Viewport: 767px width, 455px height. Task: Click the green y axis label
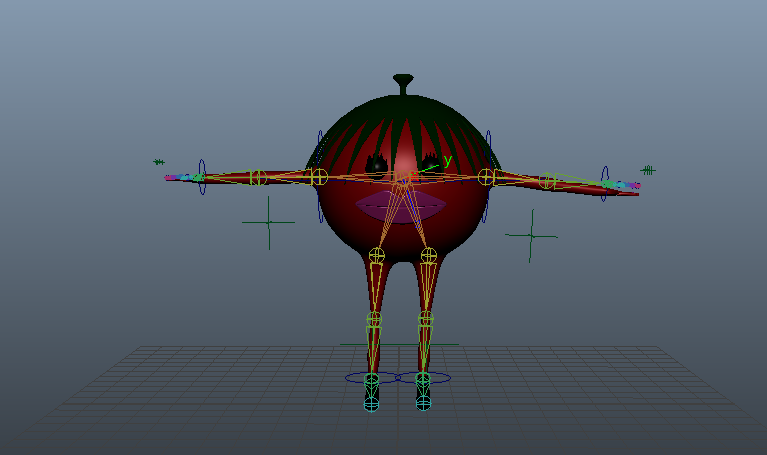pos(448,160)
